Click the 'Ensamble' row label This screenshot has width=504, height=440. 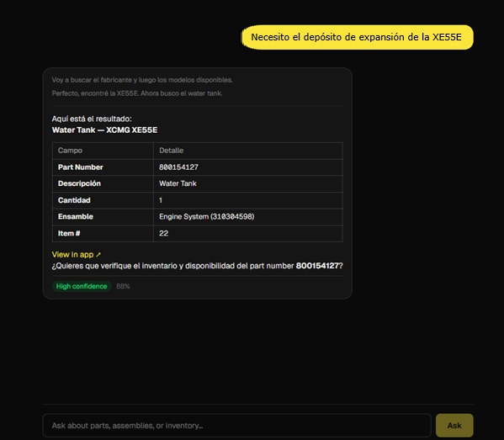coord(76,216)
